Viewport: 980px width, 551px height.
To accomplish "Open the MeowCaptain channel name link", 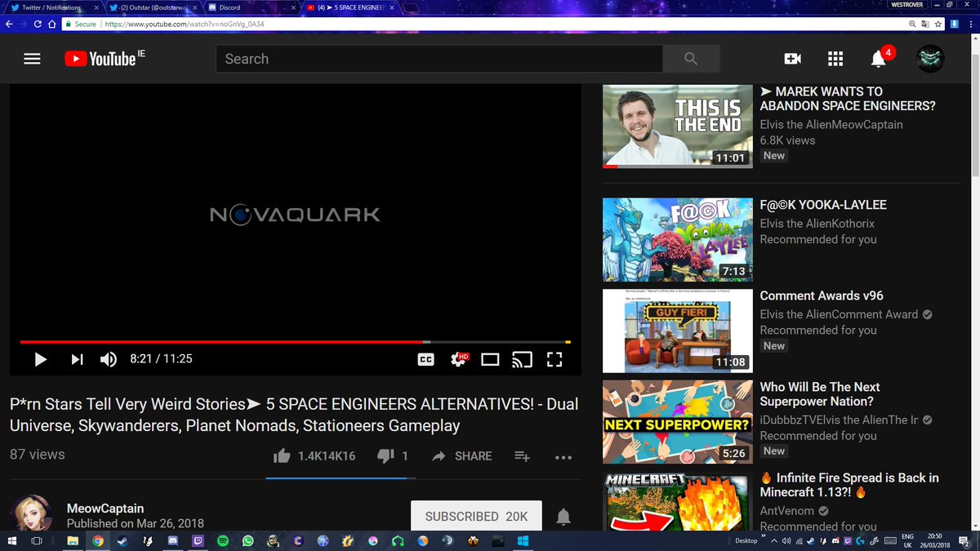I will pyautogui.click(x=105, y=509).
